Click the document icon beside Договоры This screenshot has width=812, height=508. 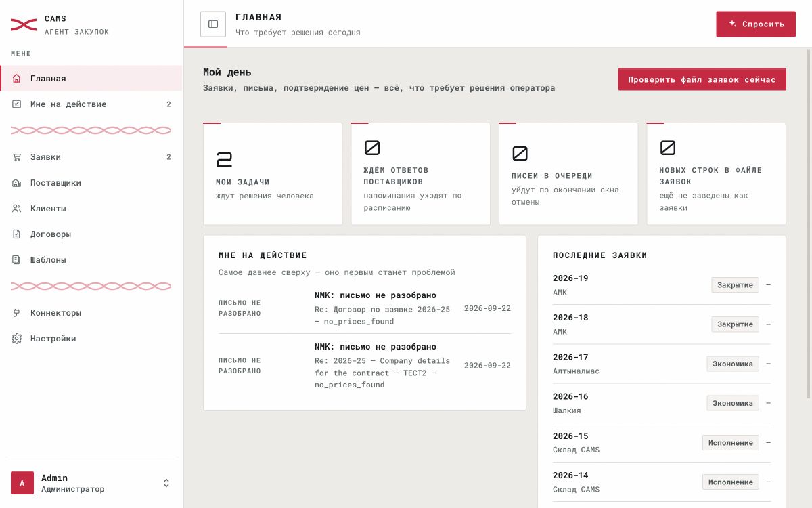tap(17, 234)
